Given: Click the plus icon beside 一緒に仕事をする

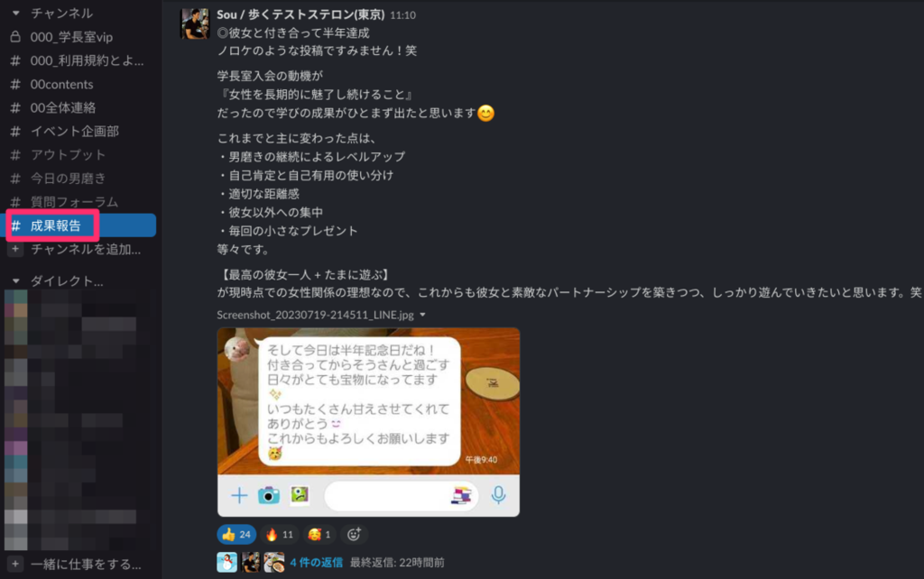Looking at the screenshot, I should (x=15, y=564).
